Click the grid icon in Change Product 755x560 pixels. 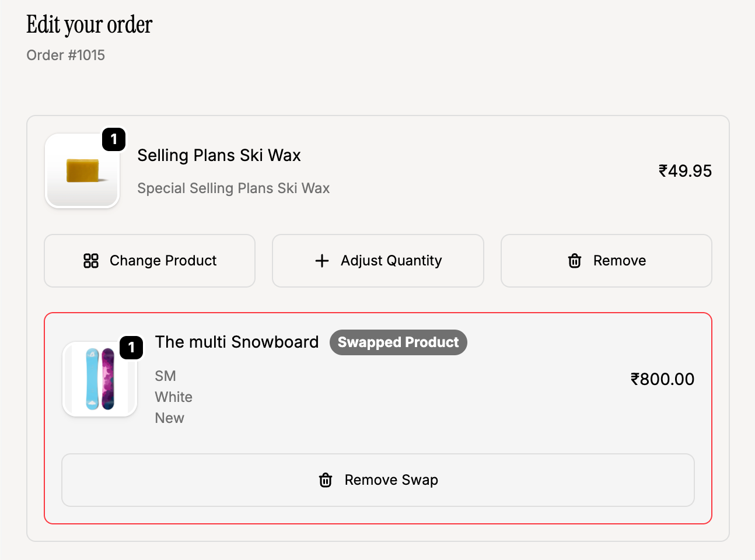tap(91, 261)
